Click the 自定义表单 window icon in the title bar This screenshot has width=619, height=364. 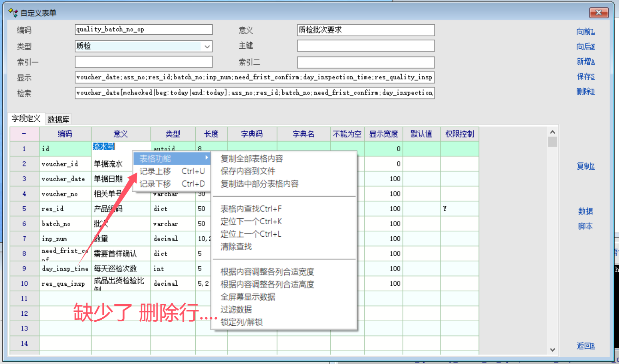pos(13,13)
